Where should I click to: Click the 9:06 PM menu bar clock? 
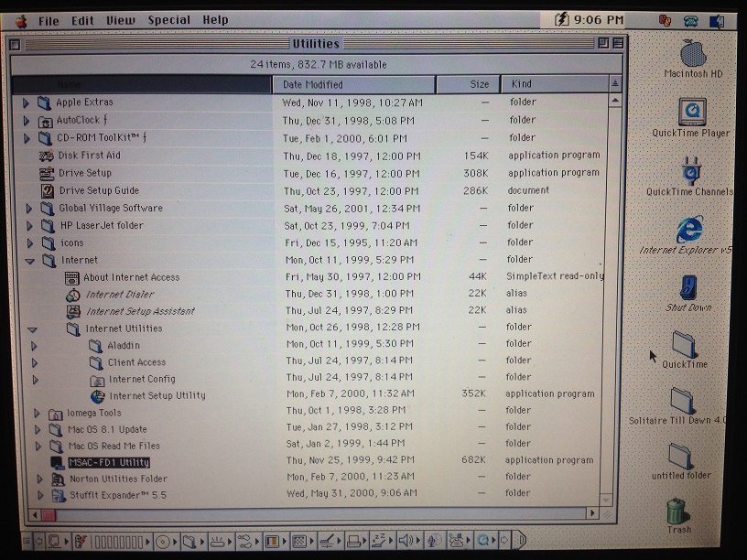coord(599,19)
